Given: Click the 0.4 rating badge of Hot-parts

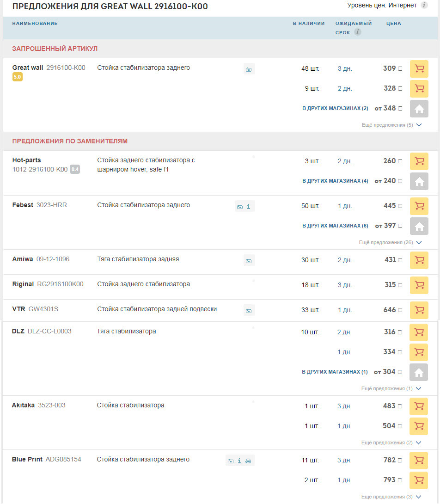Looking at the screenshot, I should pos(75,169).
